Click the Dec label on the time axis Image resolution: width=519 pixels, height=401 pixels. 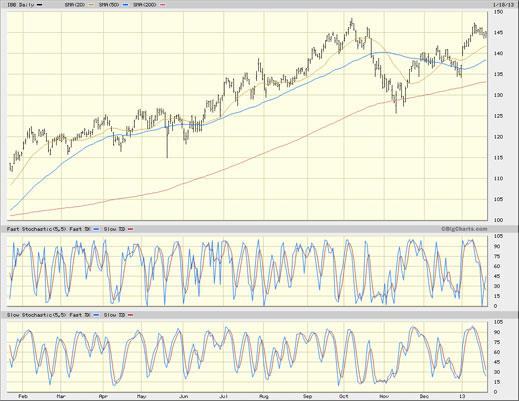[x=424, y=396]
